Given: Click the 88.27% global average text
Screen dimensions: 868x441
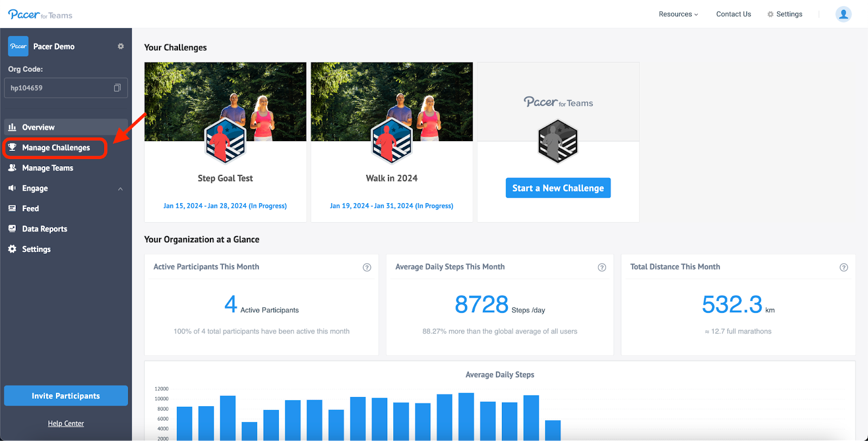Looking at the screenshot, I should pyautogui.click(x=500, y=331).
